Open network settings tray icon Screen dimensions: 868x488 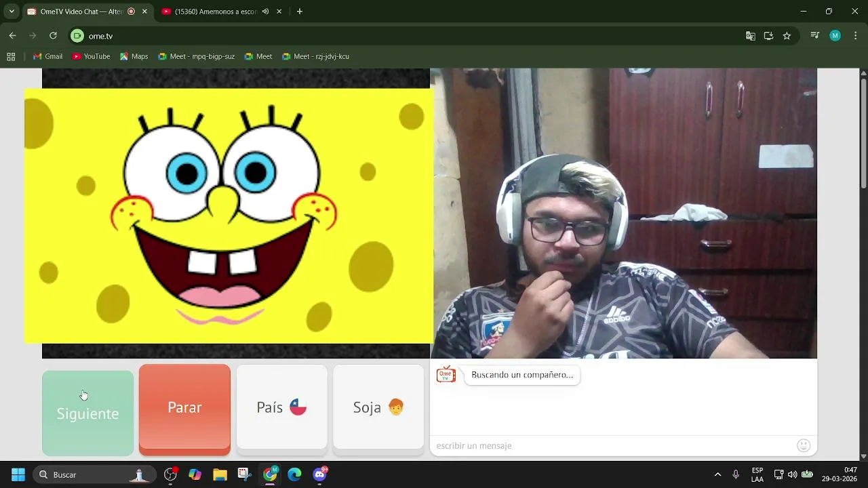[x=778, y=474]
